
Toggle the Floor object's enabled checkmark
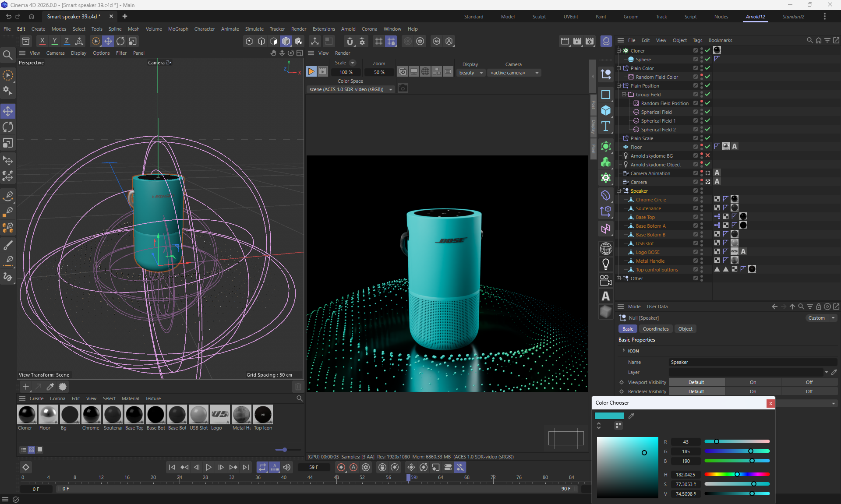(707, 147)
